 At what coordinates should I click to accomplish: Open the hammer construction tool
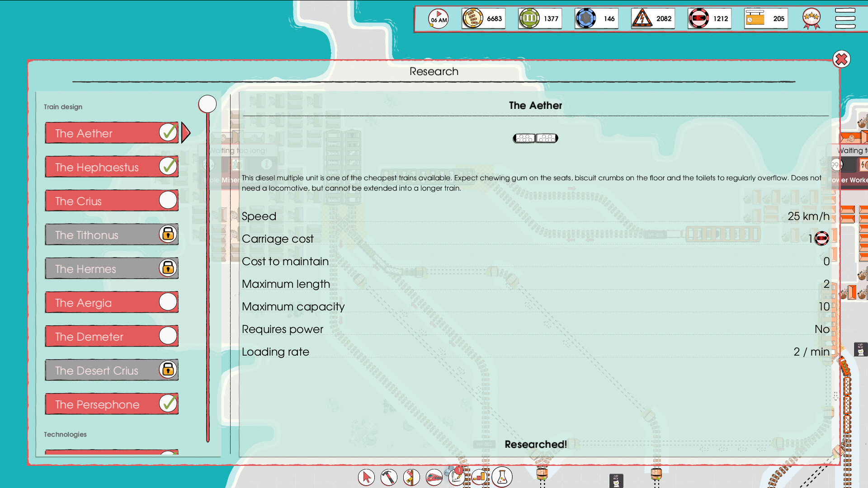[389, 477]
